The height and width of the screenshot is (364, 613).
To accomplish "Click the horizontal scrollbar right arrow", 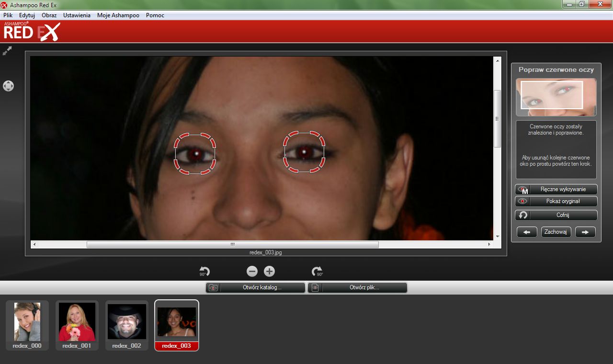I will [x=489, y=244].
